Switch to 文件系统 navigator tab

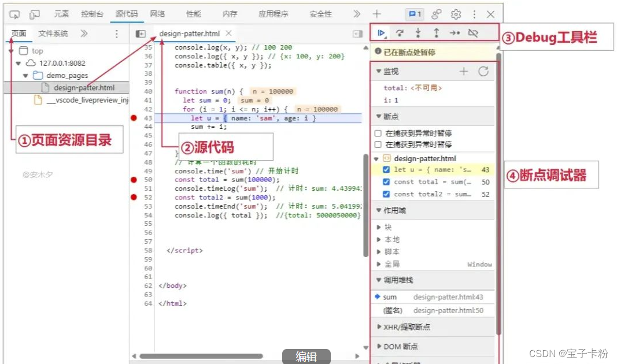[53, 34]
